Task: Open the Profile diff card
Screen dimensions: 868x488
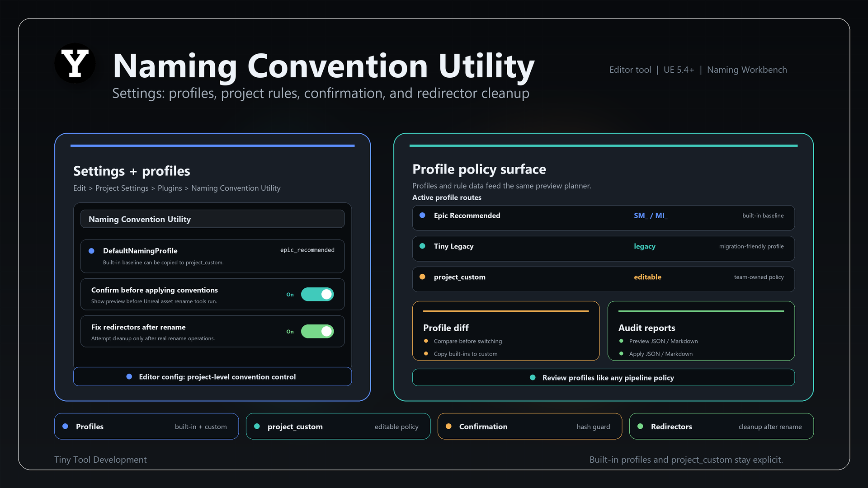Action: pyautogui.click(x=506, y=331)
